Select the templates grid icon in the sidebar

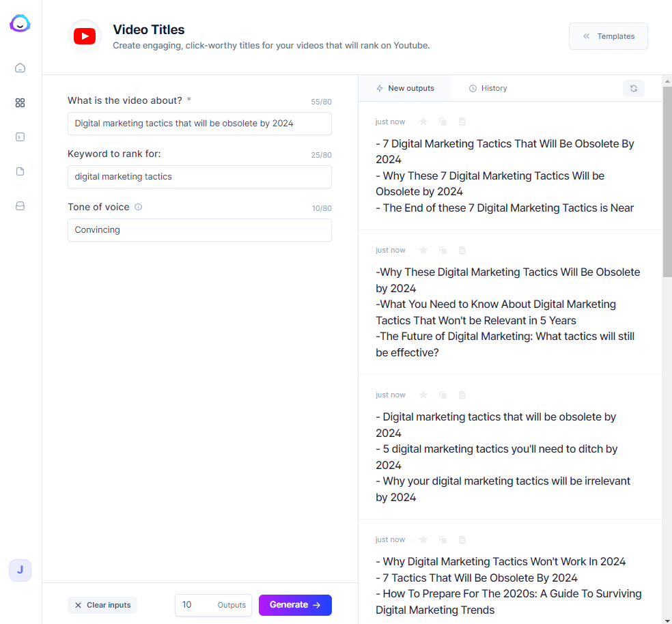tap(20, 102)
